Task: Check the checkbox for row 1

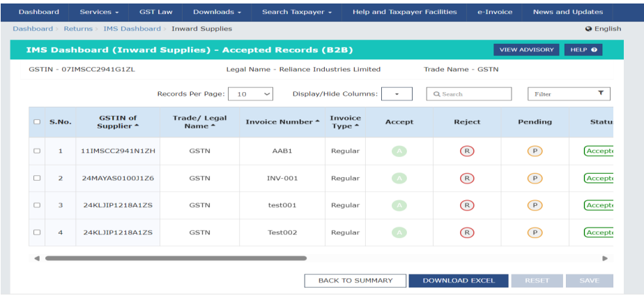Action: 37,151
